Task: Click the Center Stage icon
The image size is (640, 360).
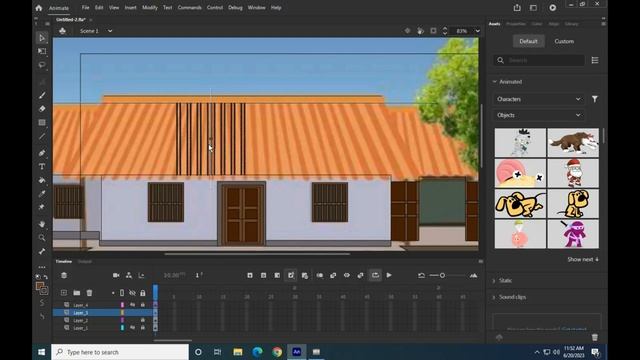Action: [x=407, y=31]
